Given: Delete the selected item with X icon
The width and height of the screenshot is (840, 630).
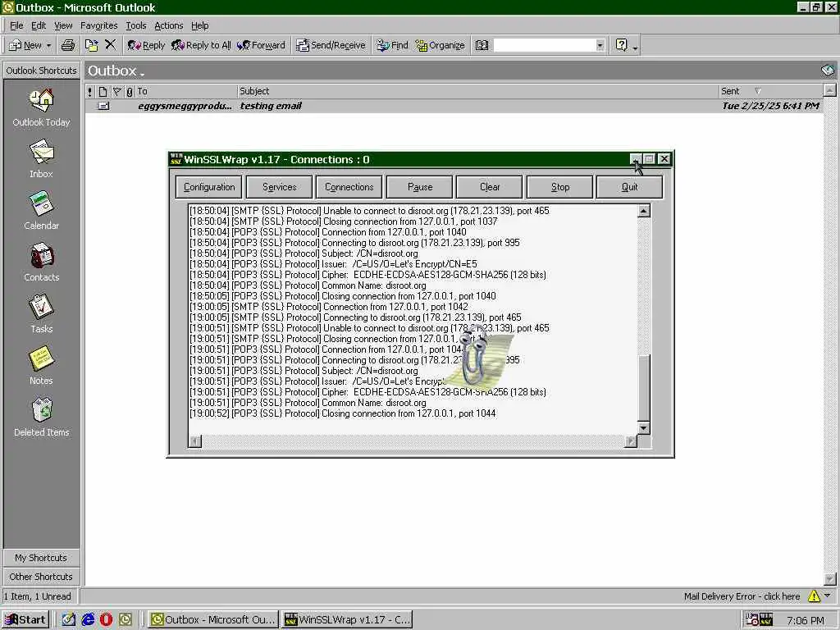Looking at the screenshot, I should tap(111, 45).
